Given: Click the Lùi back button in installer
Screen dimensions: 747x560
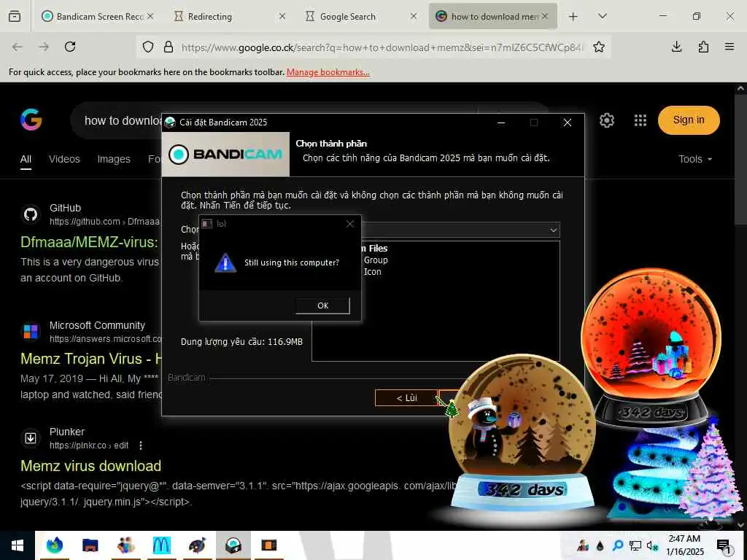Looking at the screenshot, I should (406, 398).
